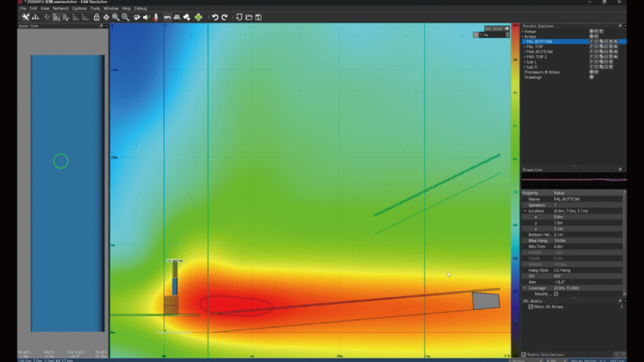Zoom out with the magnifier minus icon
The image size is (644, 362).
coord(125,17)
